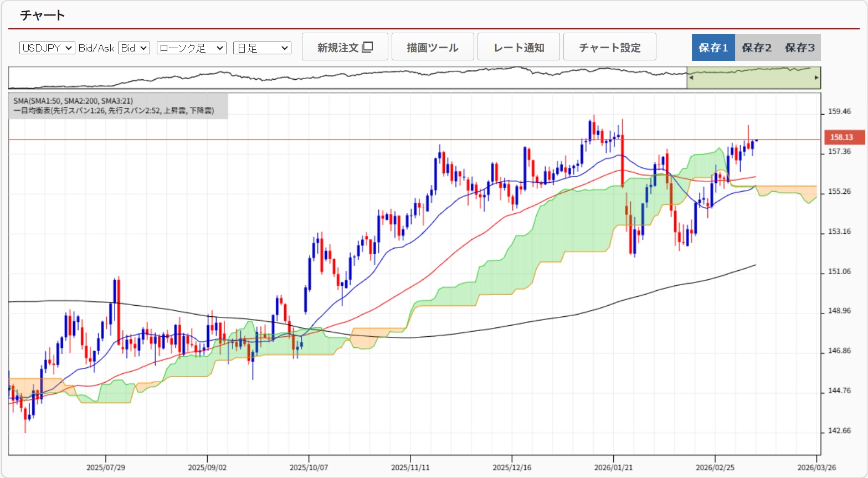Click the red 158.13 current price label

coord(841,137)
